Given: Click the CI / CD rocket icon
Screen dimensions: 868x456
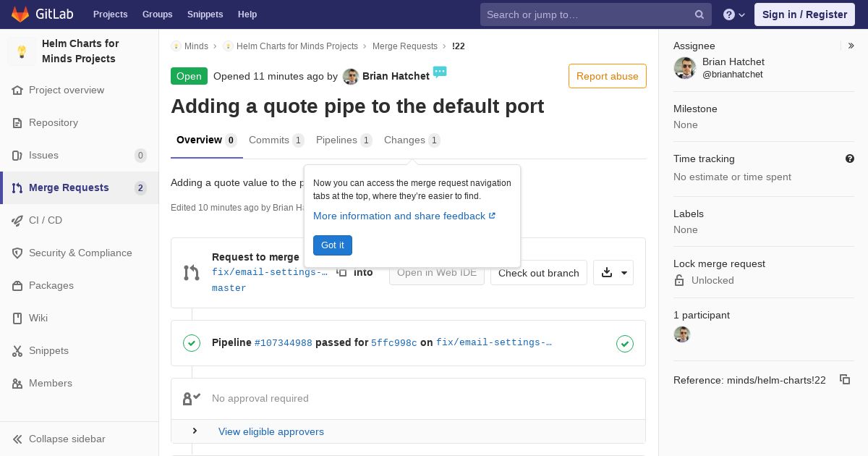Looking at the screenshot, I should click(17, 221).
